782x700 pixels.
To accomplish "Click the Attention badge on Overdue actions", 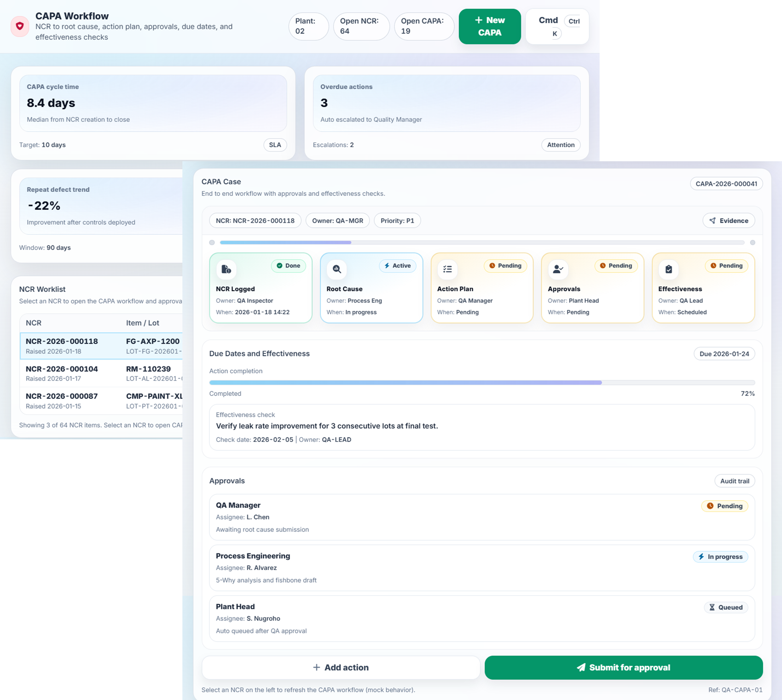I will coord(560,145).
